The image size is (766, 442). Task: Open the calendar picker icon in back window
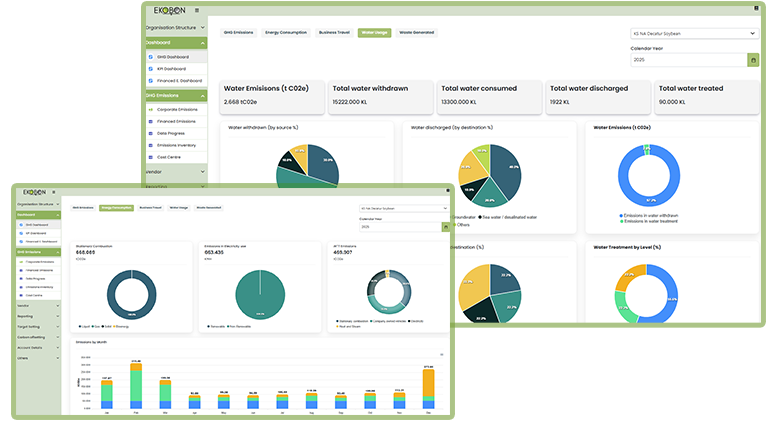(753, 60)
